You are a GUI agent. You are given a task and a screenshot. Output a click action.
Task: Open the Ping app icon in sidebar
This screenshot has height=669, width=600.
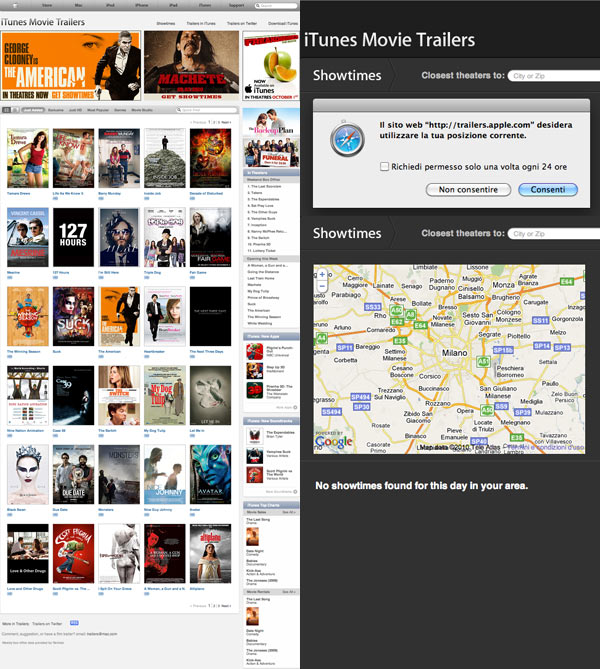(x=254, y=347)
